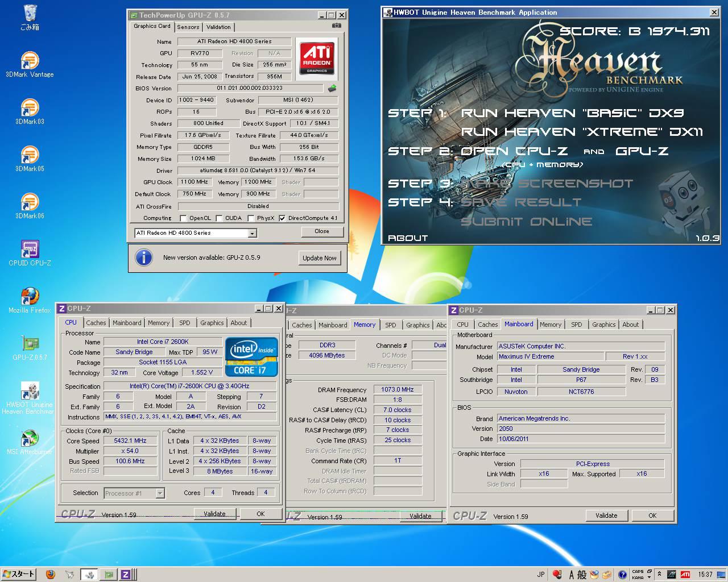The image size is (728, 582).
Task: Click the GPU Clock 1100 MHz field
Action: [x=195, y=182]
